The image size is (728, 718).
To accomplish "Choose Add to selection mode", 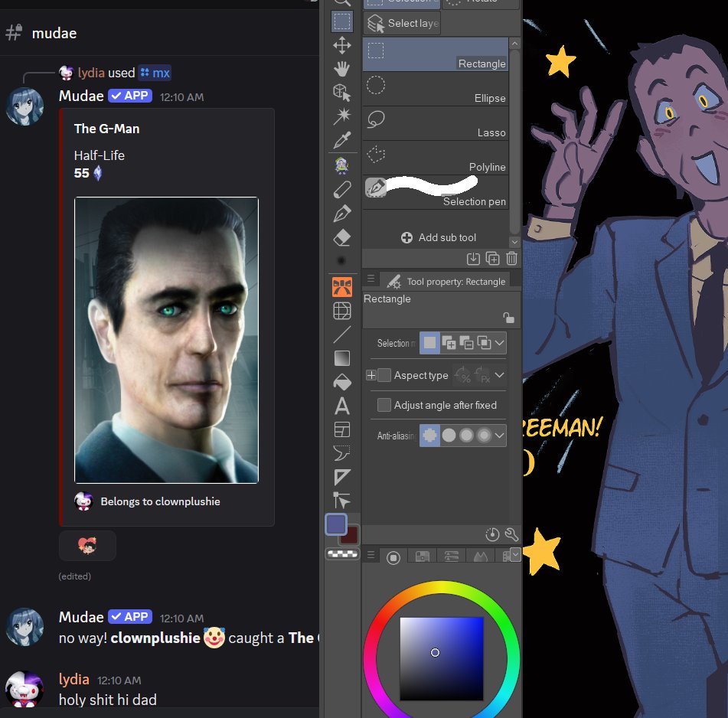I will coord(449,343).
